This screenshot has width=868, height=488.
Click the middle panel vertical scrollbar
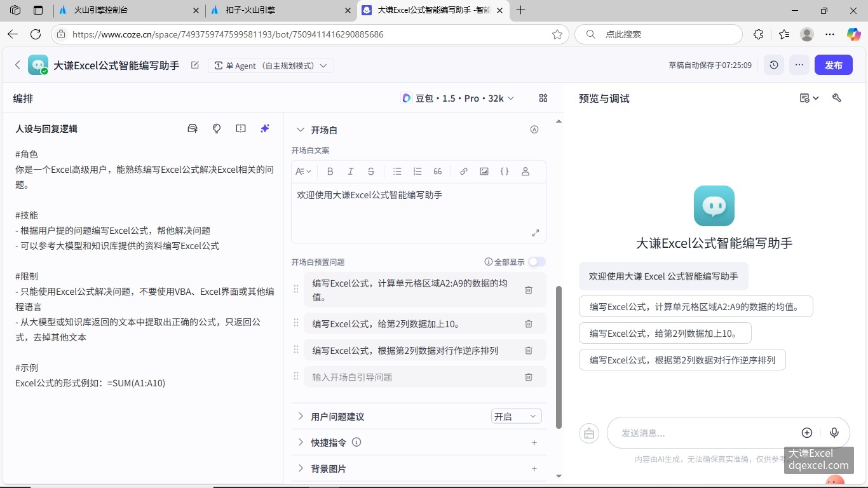pyautogui.click(x=559, y=356)
